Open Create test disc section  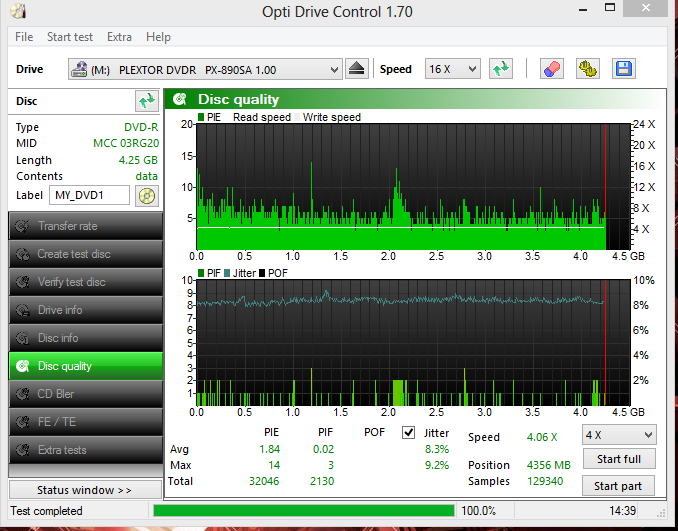(86, 254)
